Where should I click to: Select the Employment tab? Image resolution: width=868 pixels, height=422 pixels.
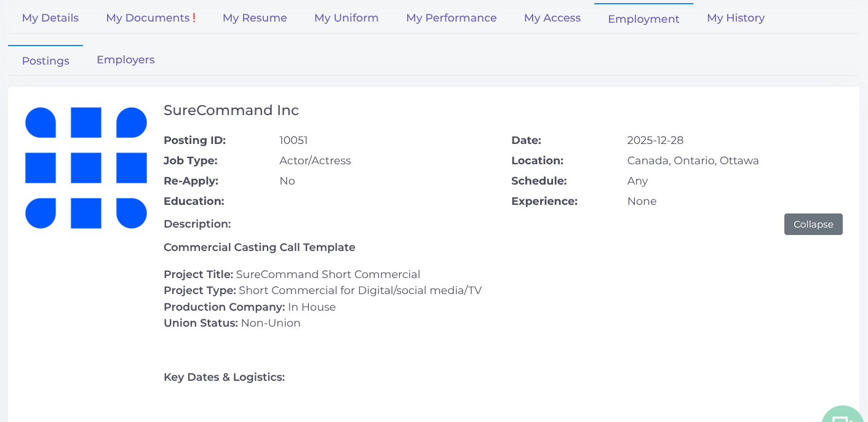[x=643, y=18]
